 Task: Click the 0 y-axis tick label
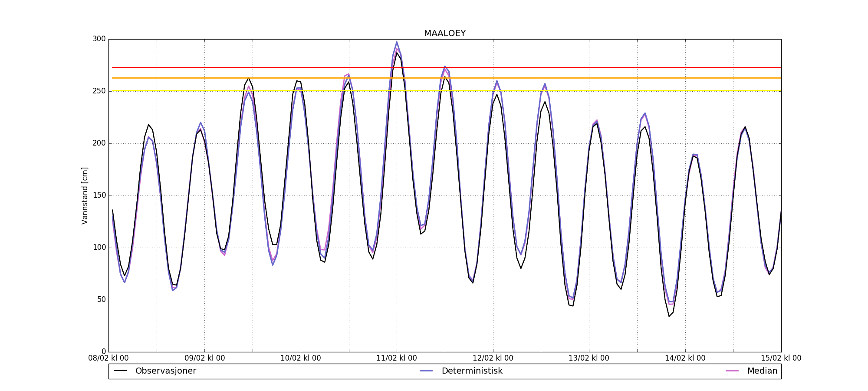pos(103,351)
